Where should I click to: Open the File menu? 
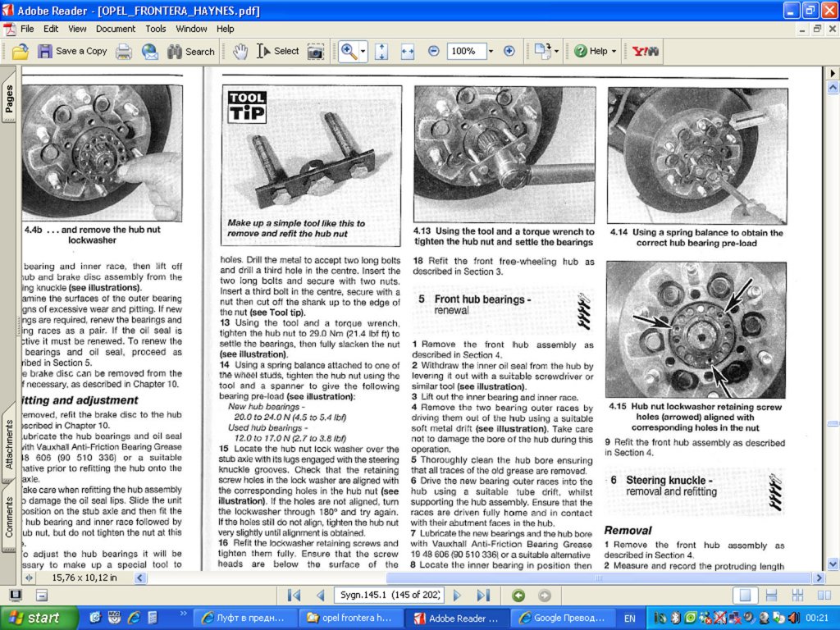click(27, 29)
